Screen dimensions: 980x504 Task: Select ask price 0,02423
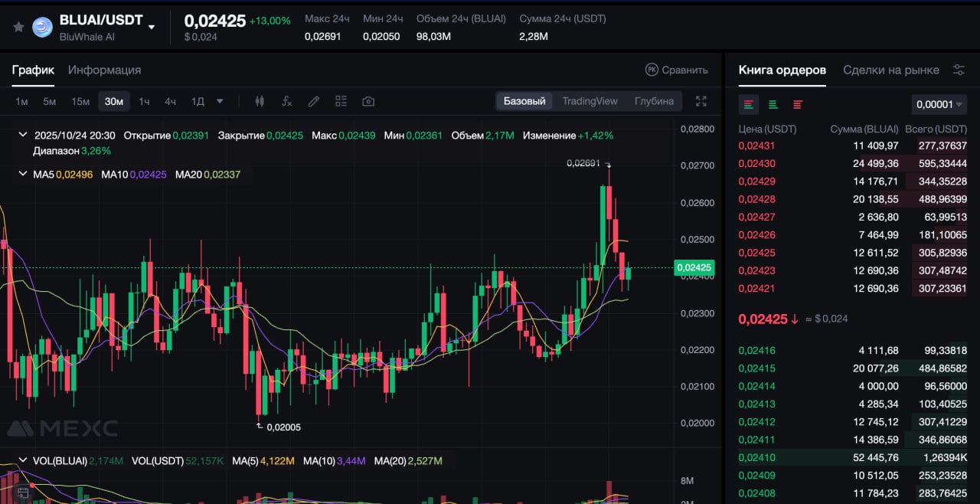pos(756,270)
